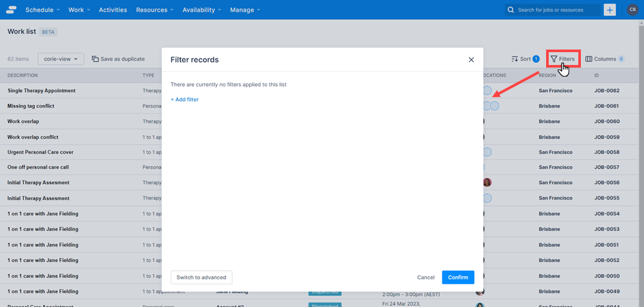Click San Francisco region in JOB-0058 row
The width and height of the screenshot is (644, 307).
click(x=555, y=153)
